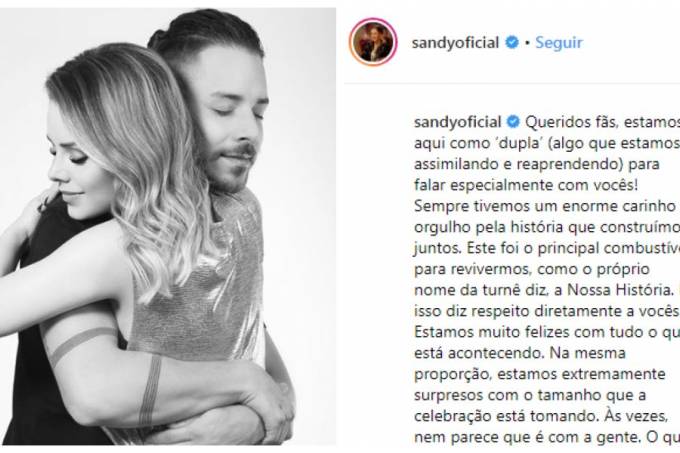Viewport: 680px width, 453px height.
Task: Click the verified badge beside header username
Action: pyautogui.click(x=512, y=42)
